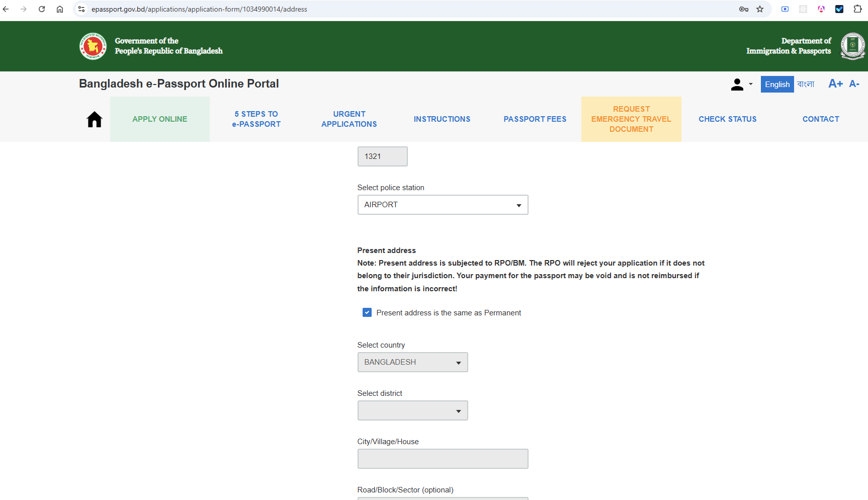This screenshot has height=500, width=868.
Task: Click the browser forward arrow
Action: [x=24, y=9]
